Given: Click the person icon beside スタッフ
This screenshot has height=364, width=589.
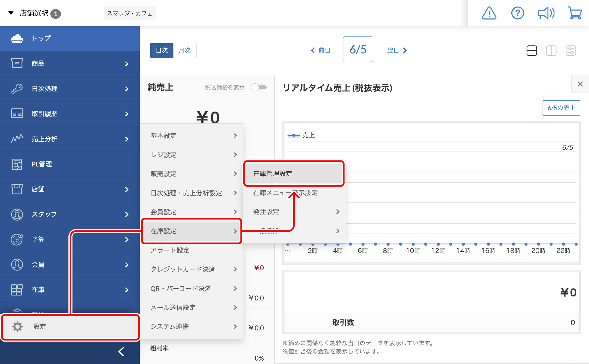Looking at the screenshot, I should pyautogui.click(x=17, y=214).
